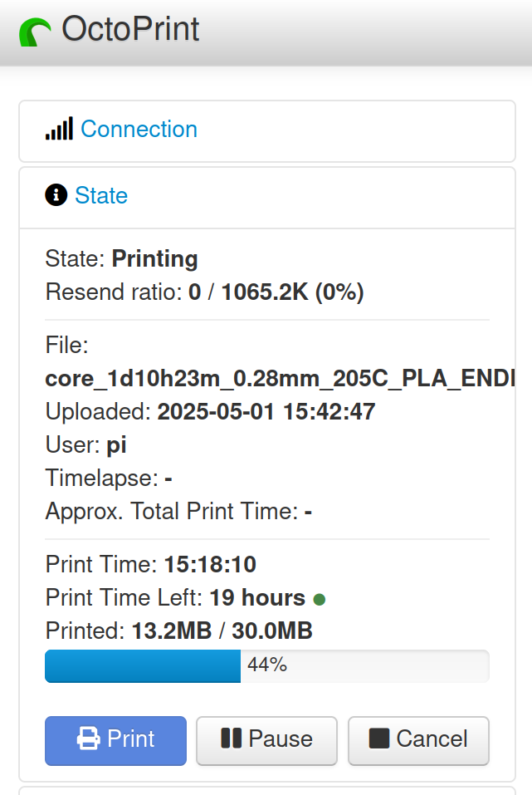Cancel the current print job
Image resolution: width=532 pixels, height=795 pixels.
click(418, 741)
